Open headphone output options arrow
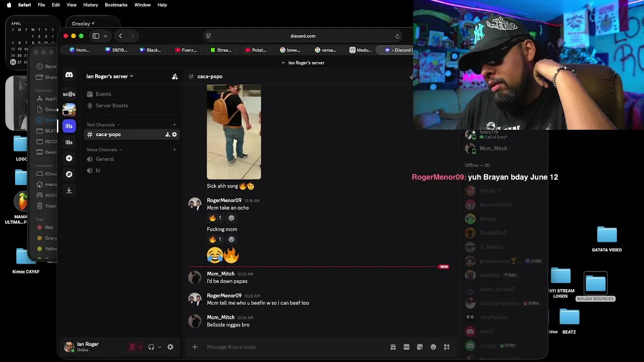The image size is (644, 362). click(x=159, y=347)
